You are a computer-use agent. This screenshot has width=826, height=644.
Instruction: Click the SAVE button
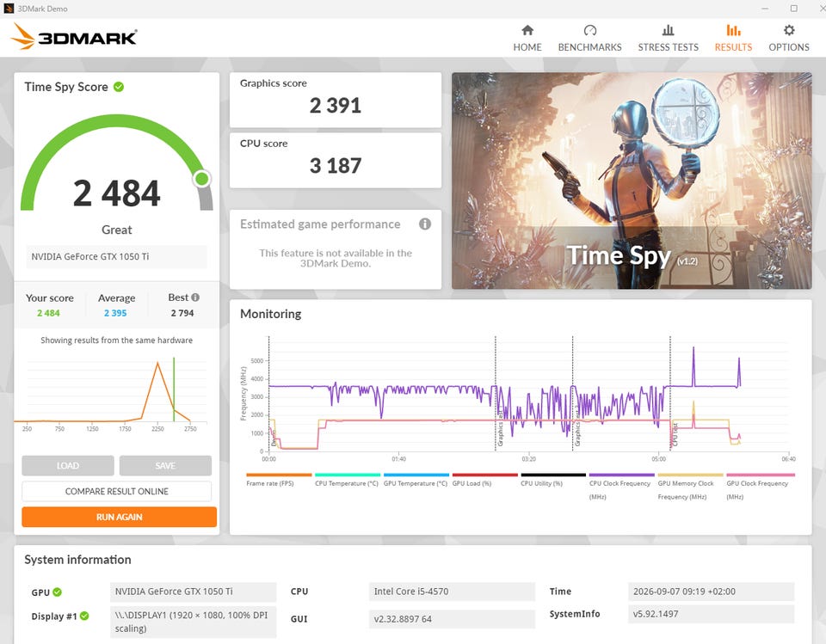tap(165, 465)
